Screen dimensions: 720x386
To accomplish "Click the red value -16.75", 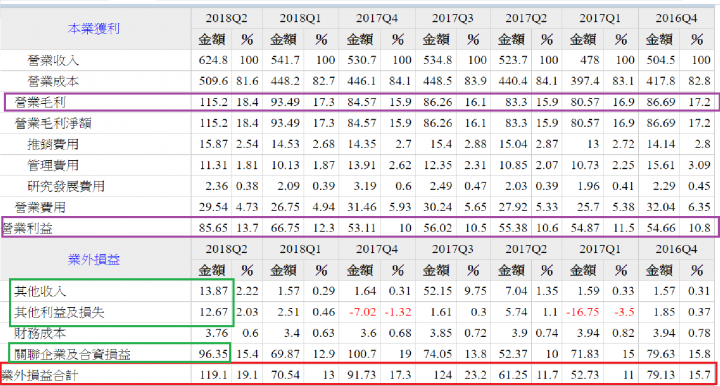I will point(583,312).
